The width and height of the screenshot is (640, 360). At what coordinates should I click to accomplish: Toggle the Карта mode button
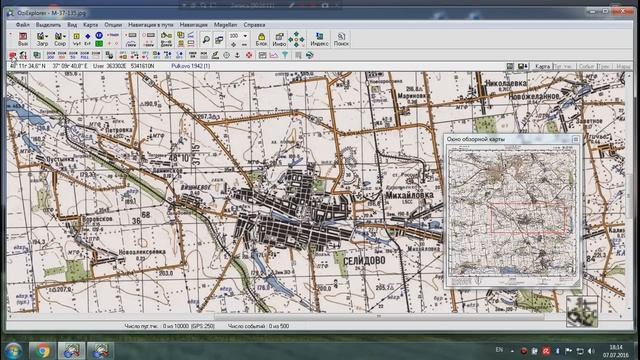pos(542,66)
